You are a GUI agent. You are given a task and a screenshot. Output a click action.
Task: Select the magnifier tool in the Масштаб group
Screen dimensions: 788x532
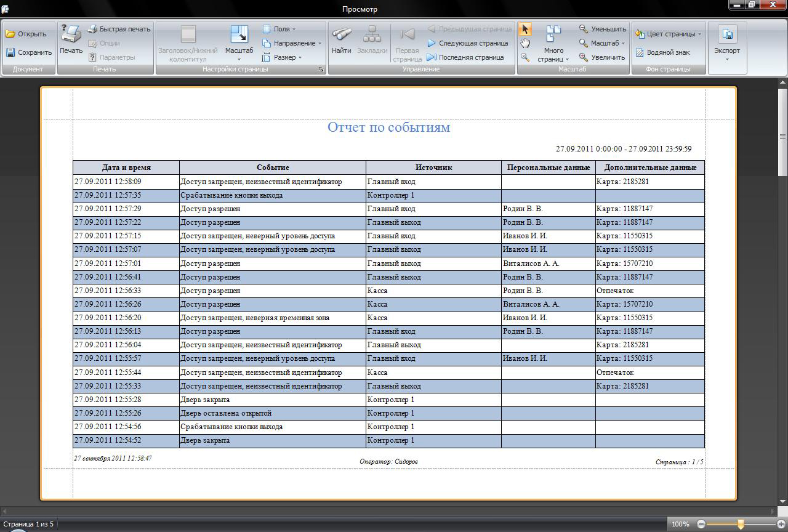tap(525, 57)
